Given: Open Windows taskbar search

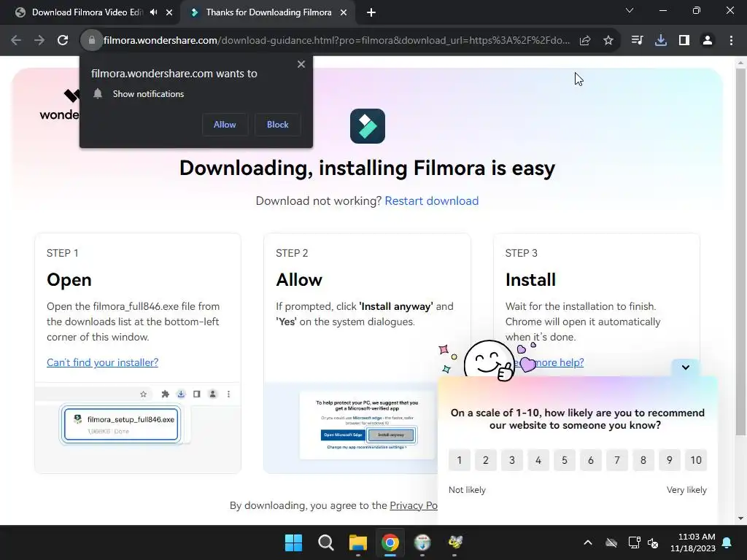Looking at the screenshot, I should [326, 542].
